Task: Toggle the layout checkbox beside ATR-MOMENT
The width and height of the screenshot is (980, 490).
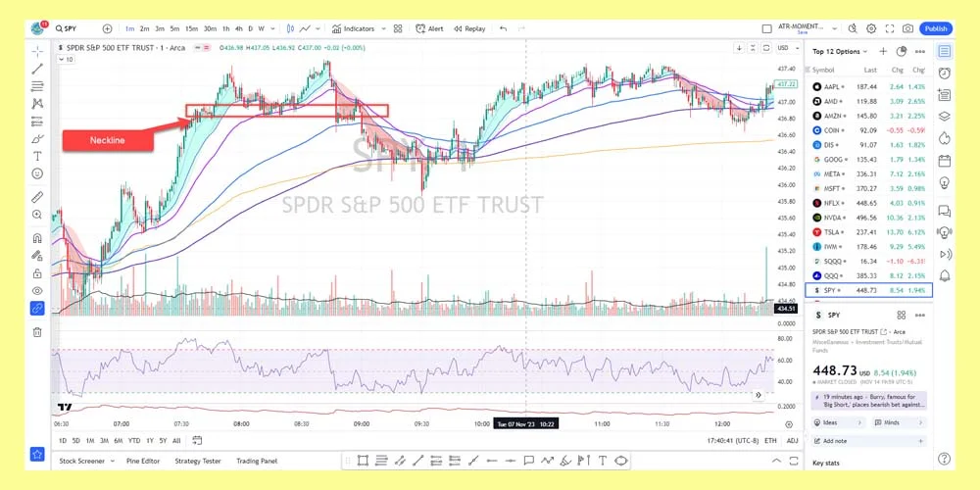Action: point(766,28)
